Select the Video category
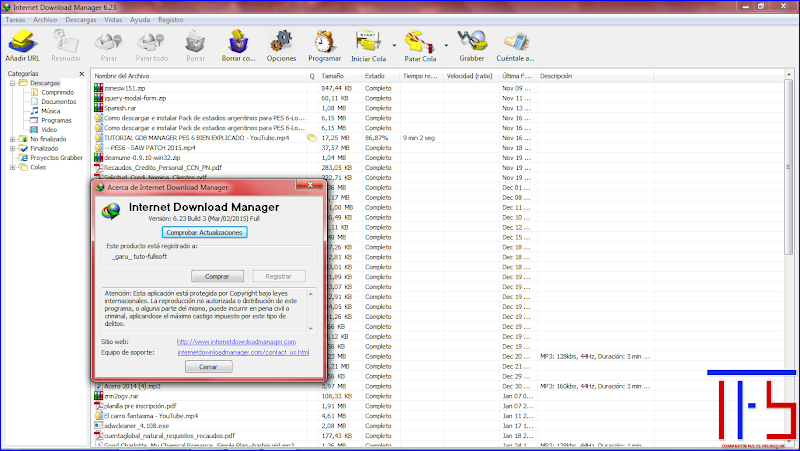The height and width of the screenshot is (451, 800). point(49,130)
